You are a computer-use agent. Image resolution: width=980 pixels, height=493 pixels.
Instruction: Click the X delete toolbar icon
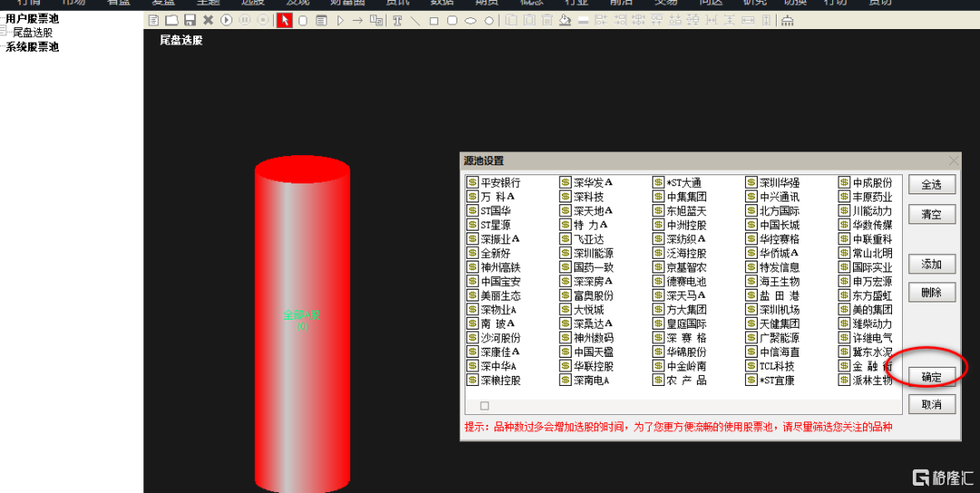[x=208, y=20]
